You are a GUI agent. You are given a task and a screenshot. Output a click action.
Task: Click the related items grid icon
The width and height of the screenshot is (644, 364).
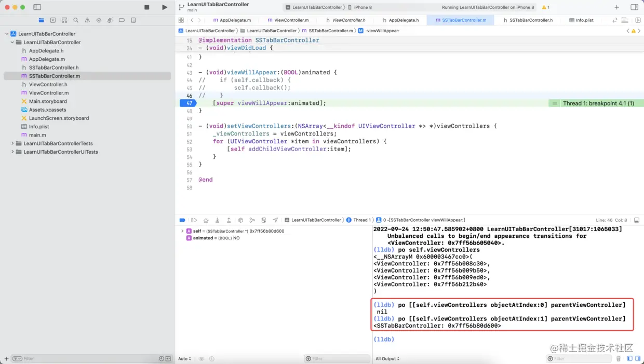181,20
